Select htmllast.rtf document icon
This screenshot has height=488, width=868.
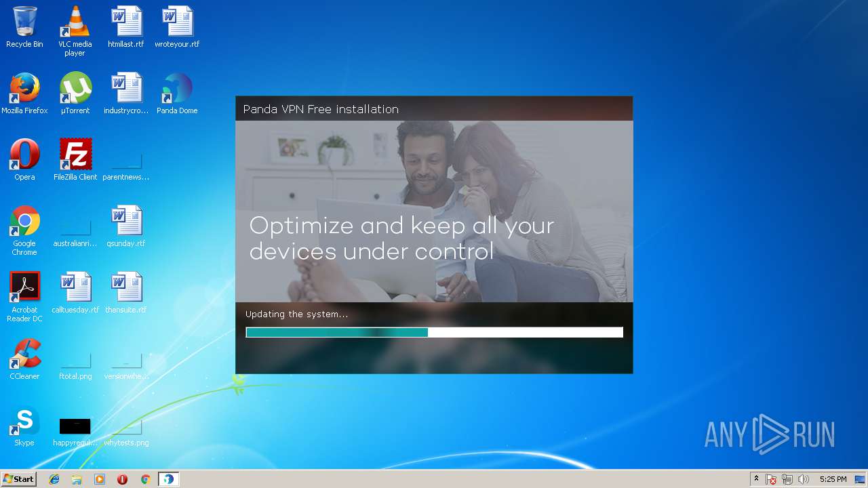pos(126,22)
